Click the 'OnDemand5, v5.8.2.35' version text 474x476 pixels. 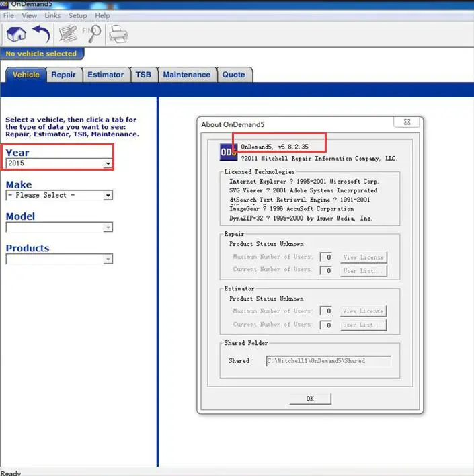(274, 147)
